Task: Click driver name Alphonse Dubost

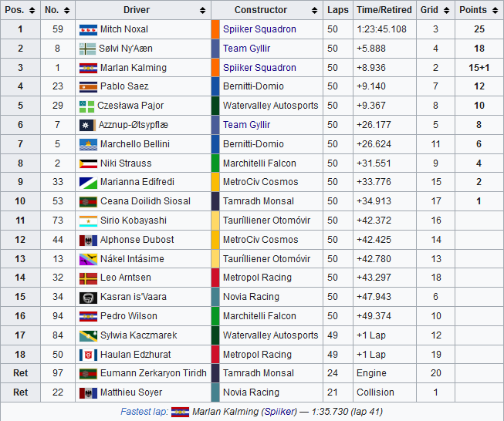Action: point(137,240)
